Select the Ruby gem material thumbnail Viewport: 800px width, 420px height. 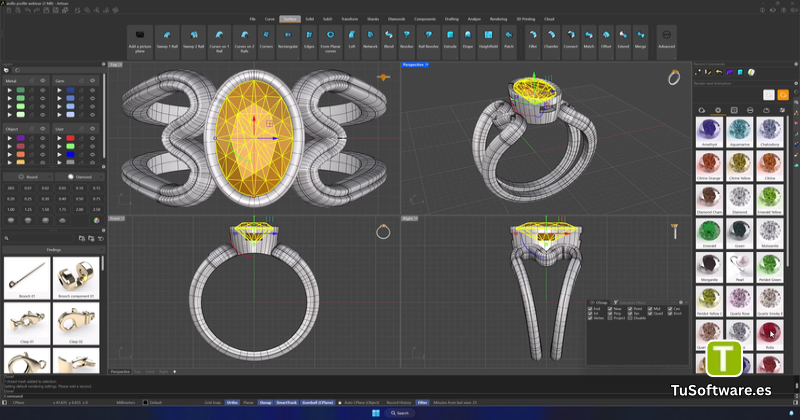(x=769, y=335)
